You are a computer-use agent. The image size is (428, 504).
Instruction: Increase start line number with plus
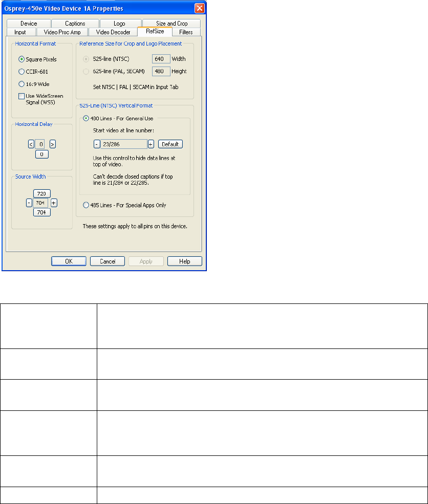click(151, 144)
